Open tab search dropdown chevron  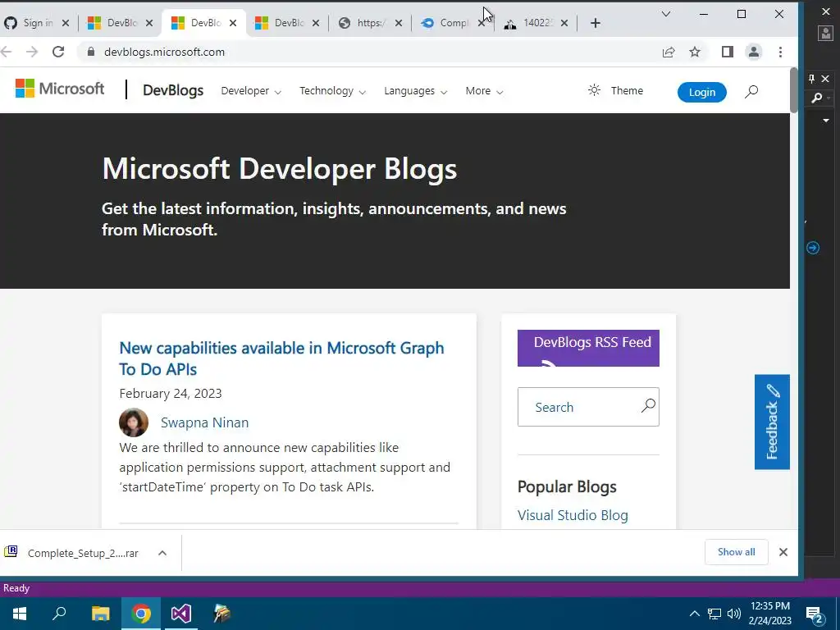666,14
